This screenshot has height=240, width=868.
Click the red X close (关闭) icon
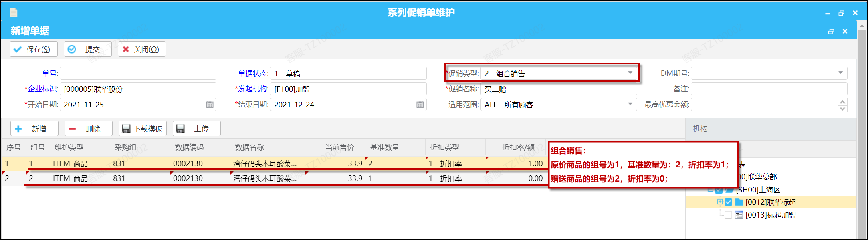tap(126, 49)
